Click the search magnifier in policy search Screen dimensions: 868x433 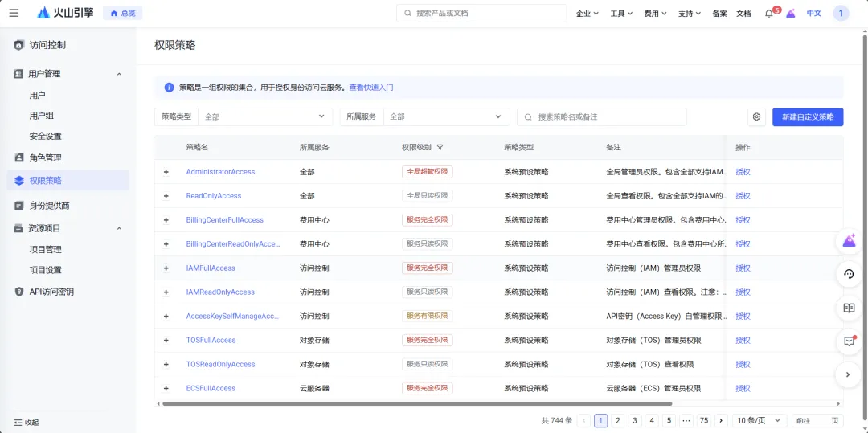pyautogui.click(x=528, y=117)
